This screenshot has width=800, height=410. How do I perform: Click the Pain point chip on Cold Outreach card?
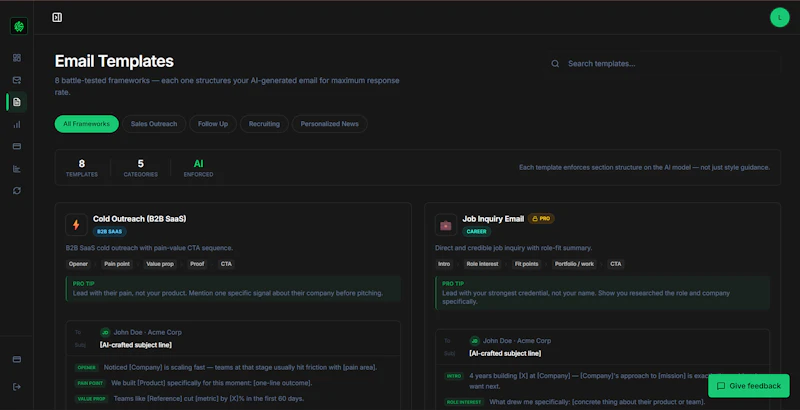tap(117, 264)
